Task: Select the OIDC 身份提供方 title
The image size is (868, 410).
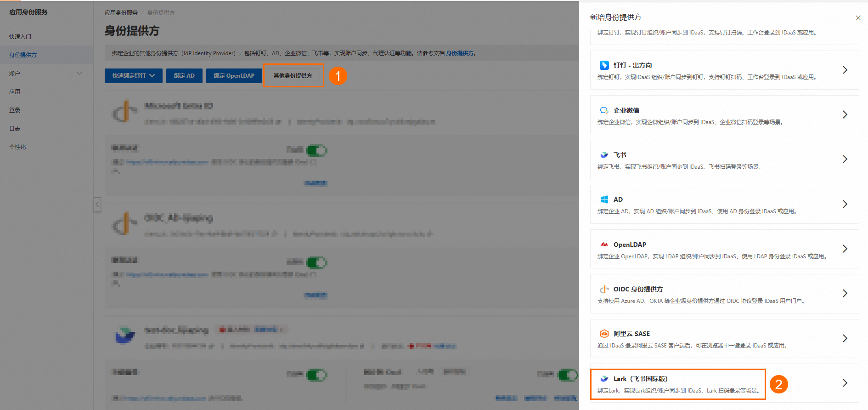Action: tap(638, 289)
